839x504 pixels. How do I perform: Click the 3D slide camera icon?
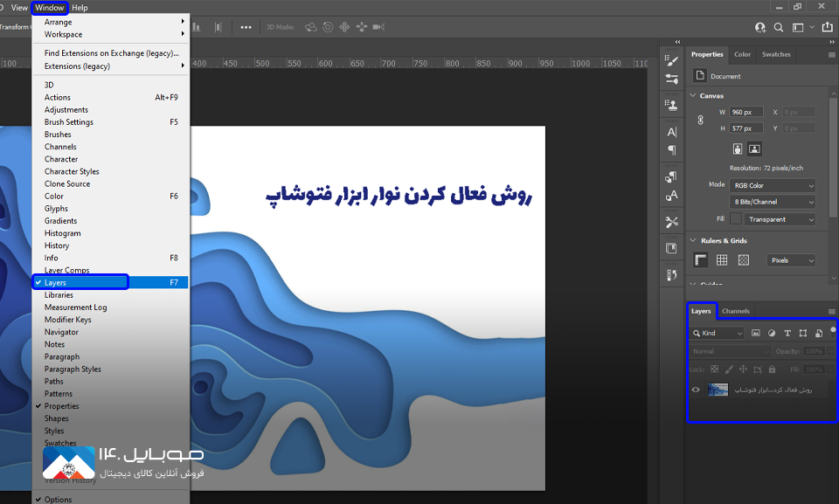[362, 27]
